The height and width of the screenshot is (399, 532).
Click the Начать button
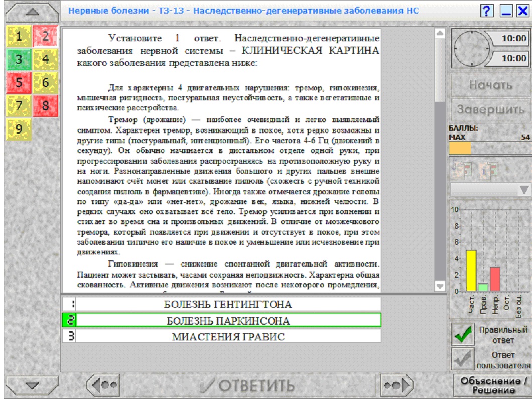(x=491, y=85)
